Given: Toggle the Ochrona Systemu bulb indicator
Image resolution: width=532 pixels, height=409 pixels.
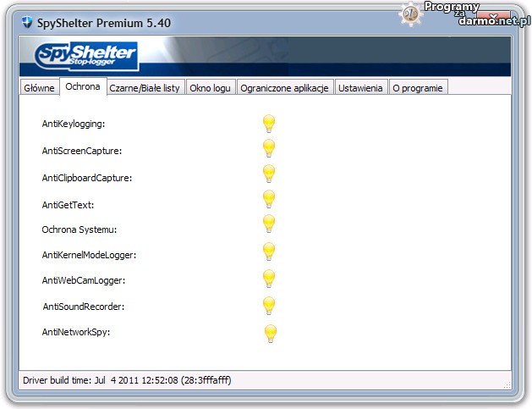Looking at the screenshot, I should (268, 224).
